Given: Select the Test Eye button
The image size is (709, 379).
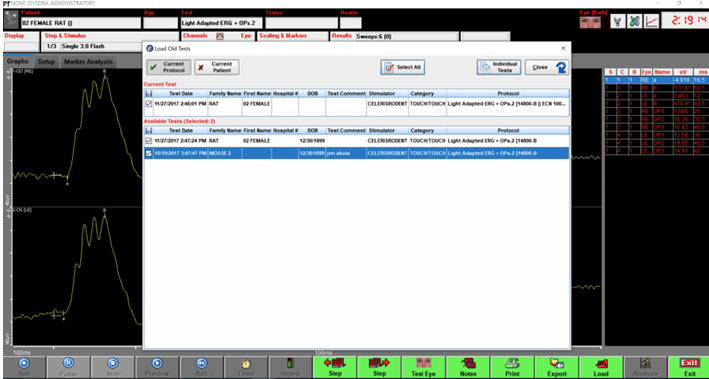Looking at the screenshot, I should click(424, 367).
